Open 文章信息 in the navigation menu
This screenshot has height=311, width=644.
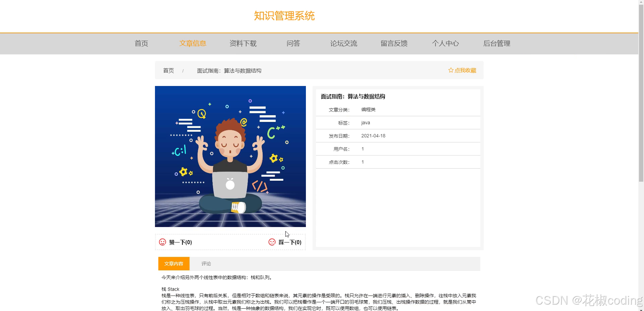coord(193,43)
